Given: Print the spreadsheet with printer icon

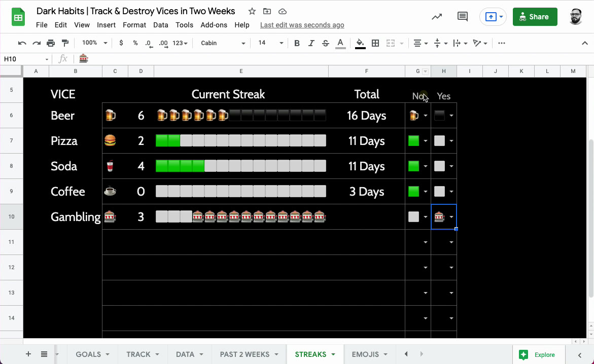Looking at the screenshot, I should pyautogui.click(x=51, y=43).
